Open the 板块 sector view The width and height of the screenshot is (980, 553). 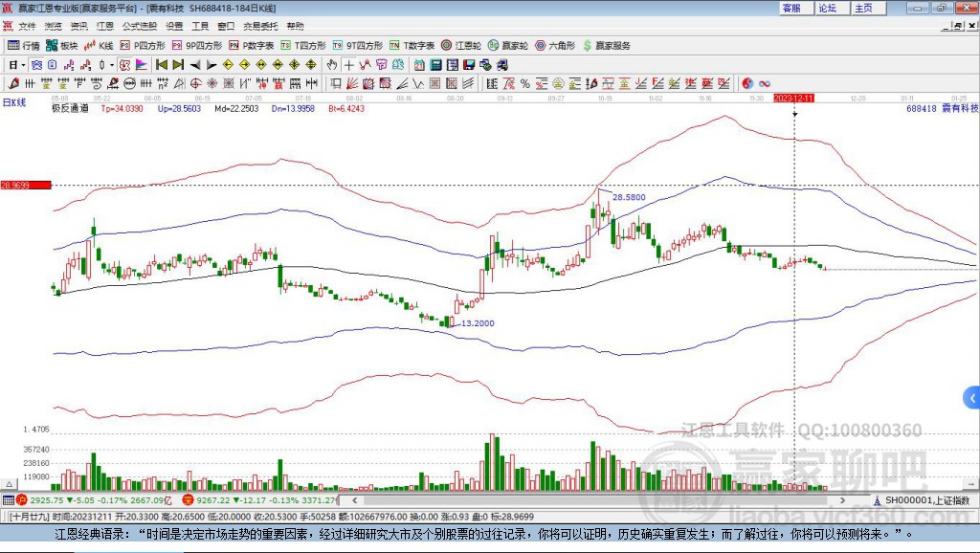pyautogui.click(x=62, y=46)
